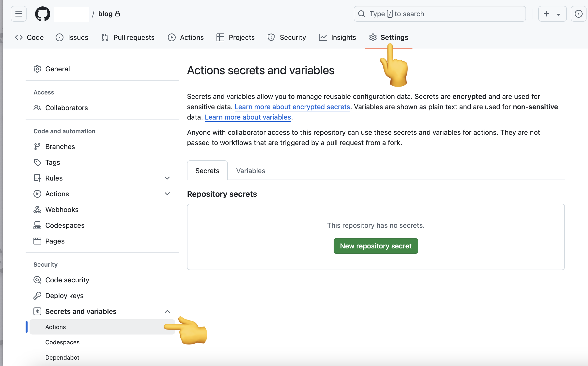Select the Webhooks icon in sidebar

37,210
